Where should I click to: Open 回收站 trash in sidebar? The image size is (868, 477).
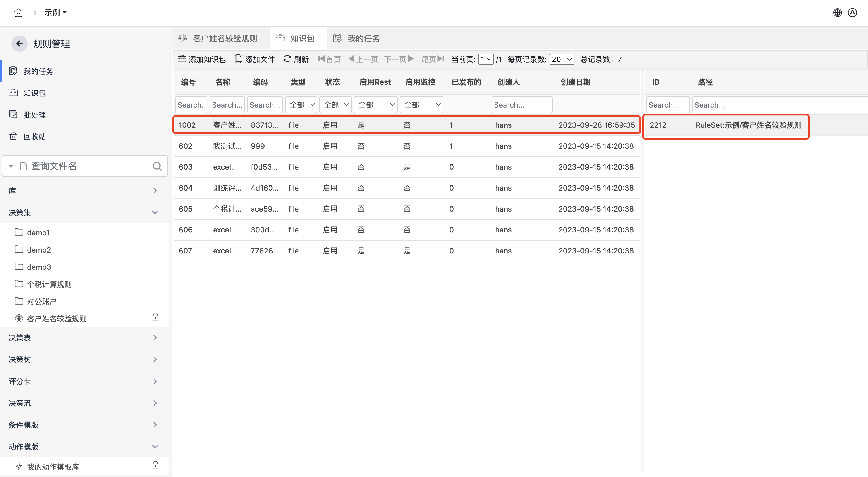pyautogui.click(x=34, y=137)
